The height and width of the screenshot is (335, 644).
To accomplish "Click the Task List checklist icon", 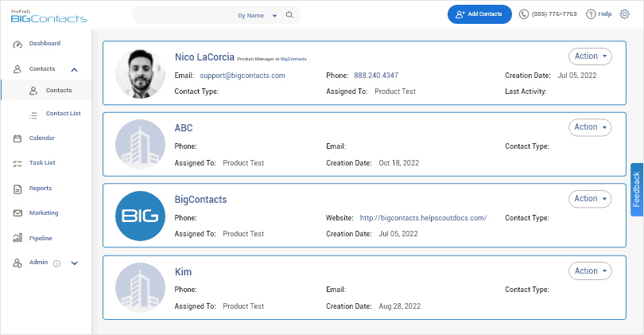I will pyautogui.click(x=17, y=164).
